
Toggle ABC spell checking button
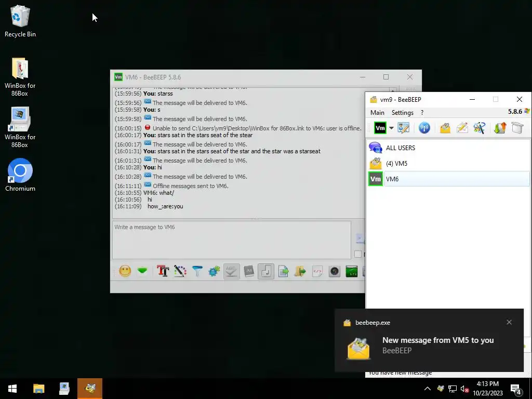231,271
